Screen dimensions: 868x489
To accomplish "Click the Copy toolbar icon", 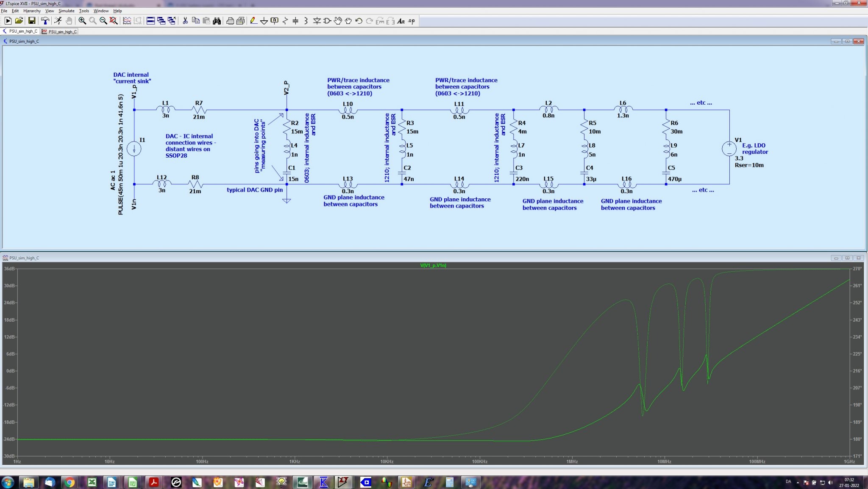I will pyautogui.click(x=196, y=21).
